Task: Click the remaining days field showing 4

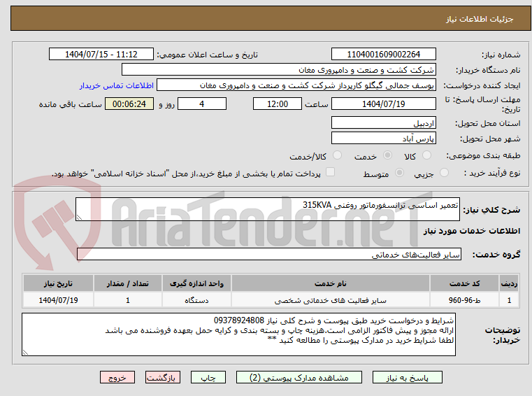Action: (x=202, y=104)
